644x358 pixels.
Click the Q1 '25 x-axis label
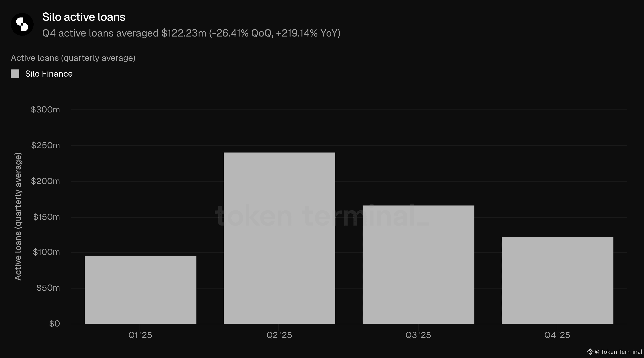pos(140,335)
